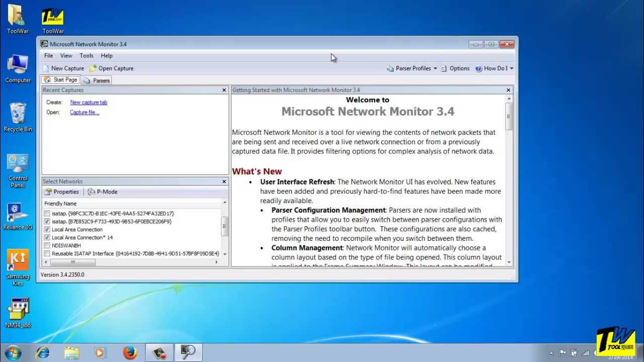Click the network signal tray icon
This screenshot has height=362, width=644.
[x=585, y=353]
